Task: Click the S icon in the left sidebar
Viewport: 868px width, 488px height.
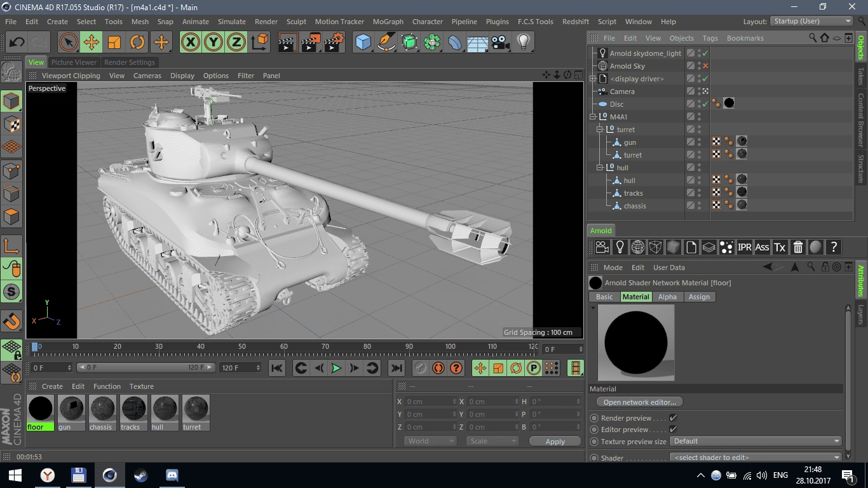Action: (11, 292)
